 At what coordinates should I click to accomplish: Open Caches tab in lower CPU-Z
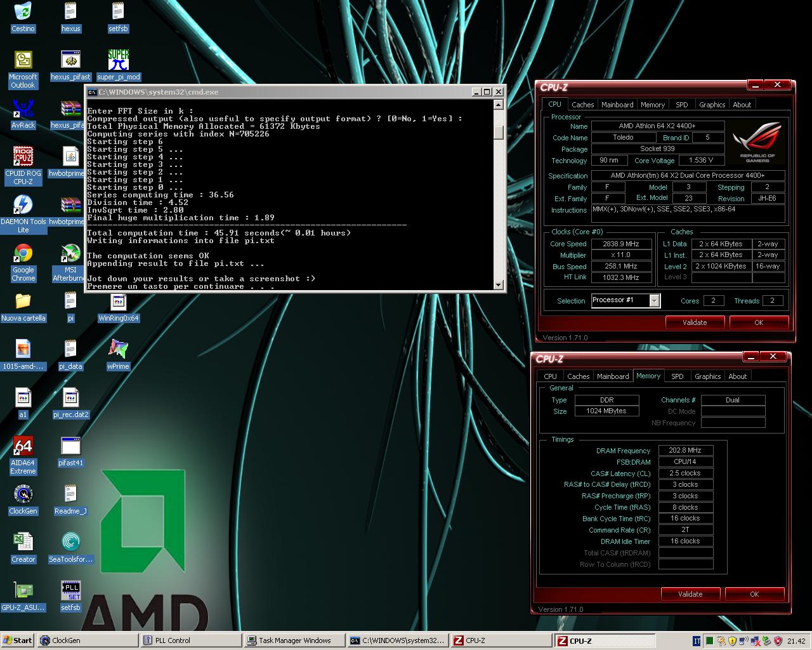578,376
